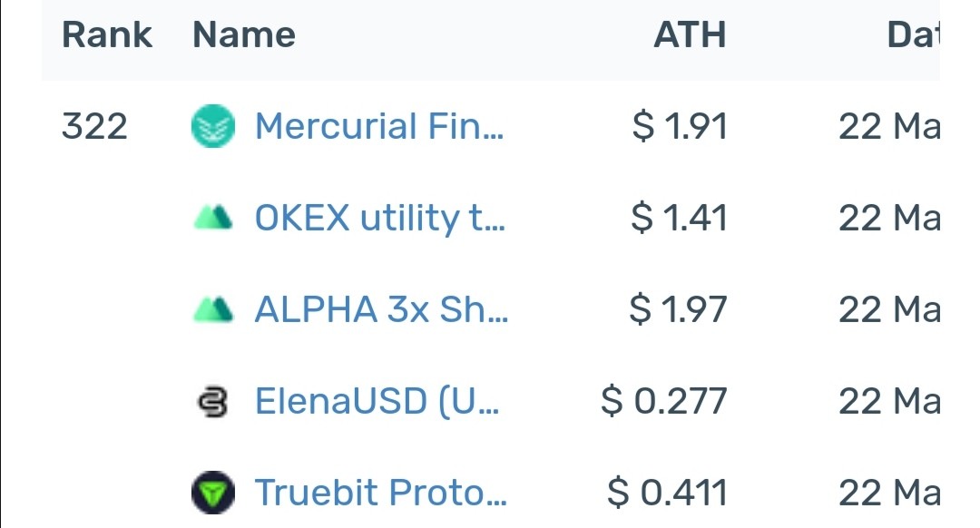Image resolution: width=980 pixels, height=528 pixels.
Task: Click the Mercurial Finance coin icon
Action: [213, 126]
